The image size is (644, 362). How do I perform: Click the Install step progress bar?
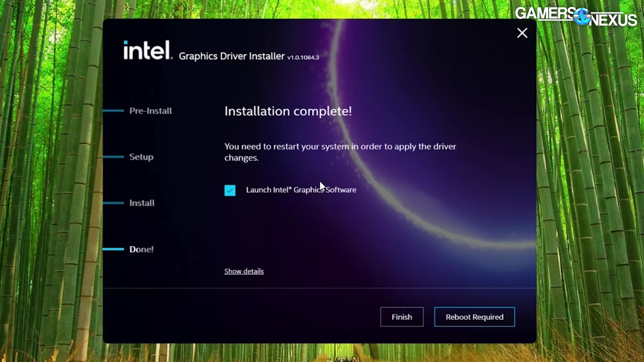point(114,202)
